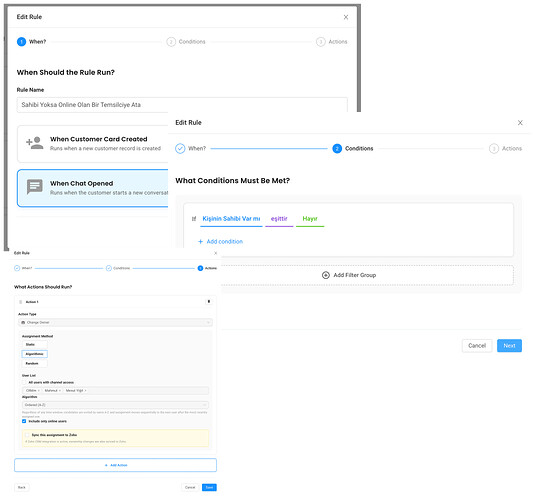Open the Action Type dropdown
535x499 pixels.
115,323
